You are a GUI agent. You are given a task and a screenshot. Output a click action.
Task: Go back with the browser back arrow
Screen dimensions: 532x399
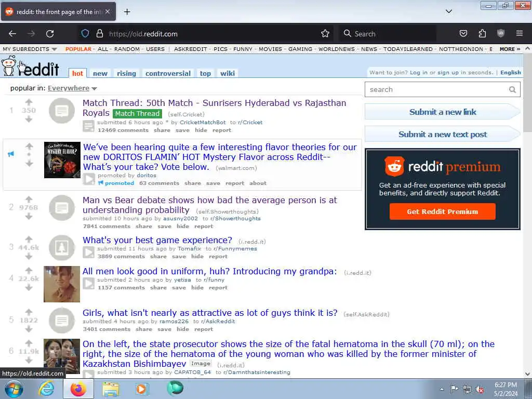(12, 34)
